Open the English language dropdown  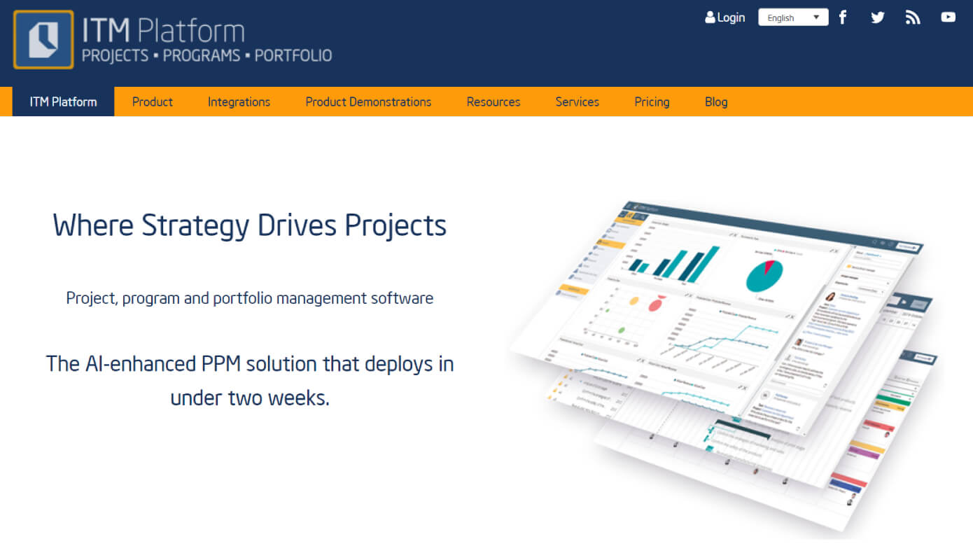pos(793,17)
